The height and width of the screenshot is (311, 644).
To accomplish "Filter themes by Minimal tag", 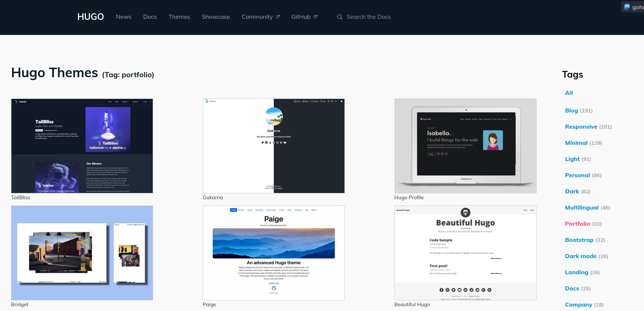I will pos(576,143).
